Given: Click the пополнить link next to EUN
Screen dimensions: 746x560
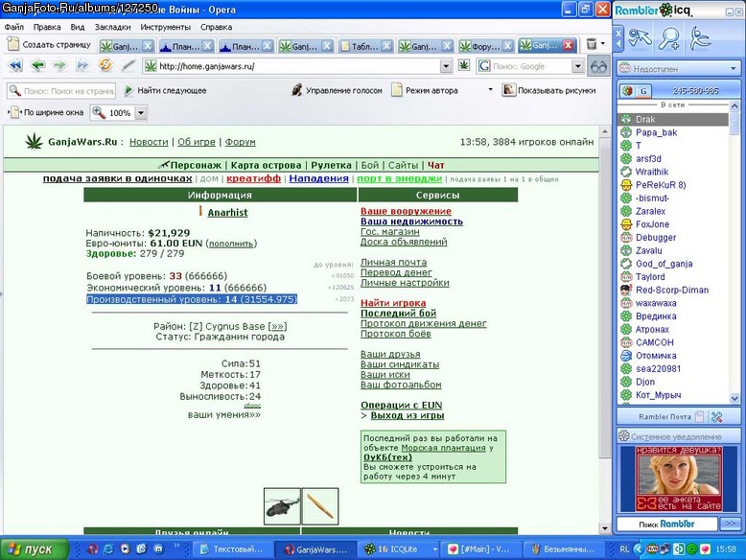Looking at the screenshot, I should point(231,244).
